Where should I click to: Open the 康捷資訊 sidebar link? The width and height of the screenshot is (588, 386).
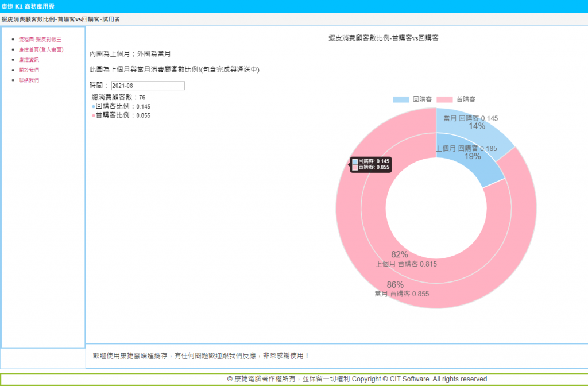(29, 60)
